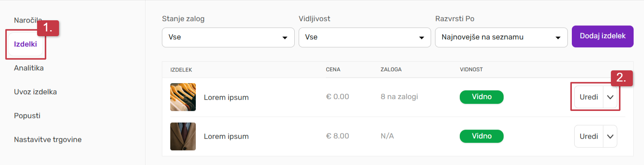The image size is (644, 165).
Task: Open the Naročila sidebar section
Action: tap(25, 20)
